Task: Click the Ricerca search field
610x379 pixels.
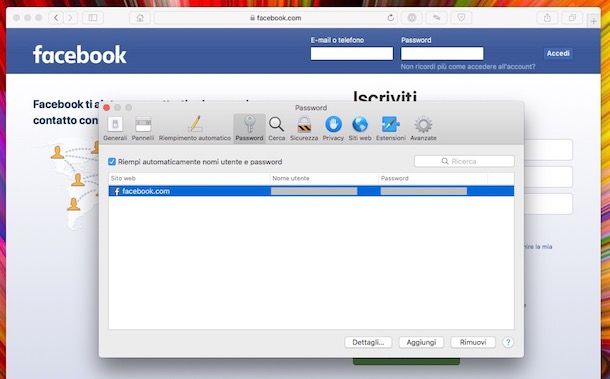Action: pyautogui.click(x=464, y=161)
